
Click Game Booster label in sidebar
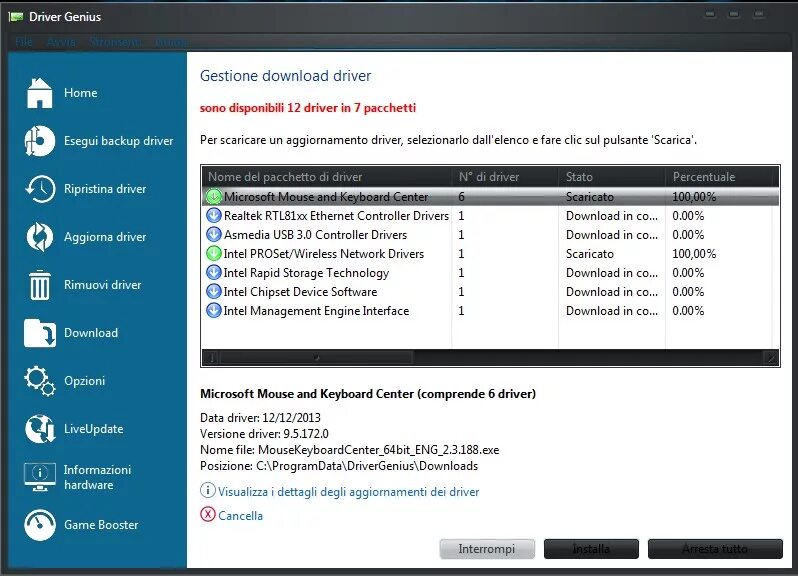click(x=101, y=525)
